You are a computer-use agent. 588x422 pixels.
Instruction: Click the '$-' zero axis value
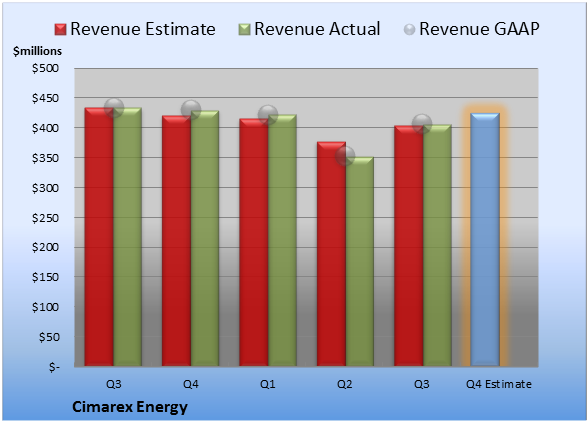54,367
